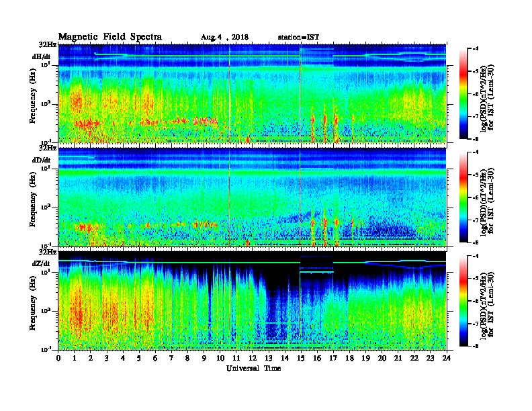Click the '-8' tick of the dH/dt colorbar
This screenshot has height=411, width=532.
[x=476, y=139]
